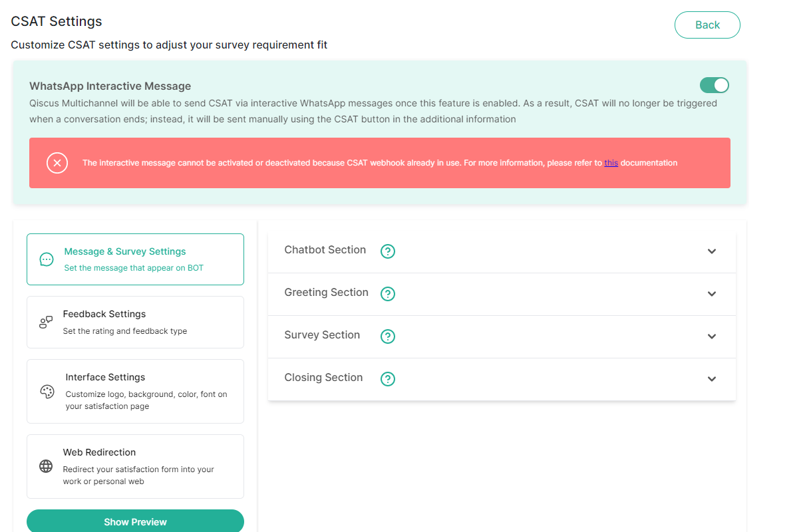The image size is (807, 532).
Task: Click the globe icon for Web Redirection
Action: click(x=46, y=466)
